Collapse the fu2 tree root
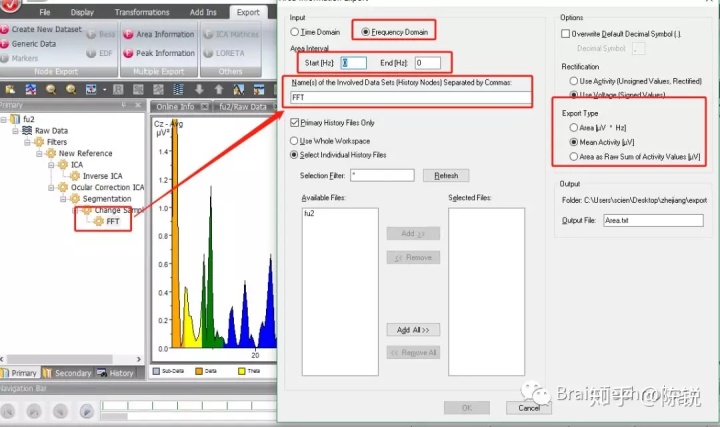This screenshot has height=427, width=720. 4,119
